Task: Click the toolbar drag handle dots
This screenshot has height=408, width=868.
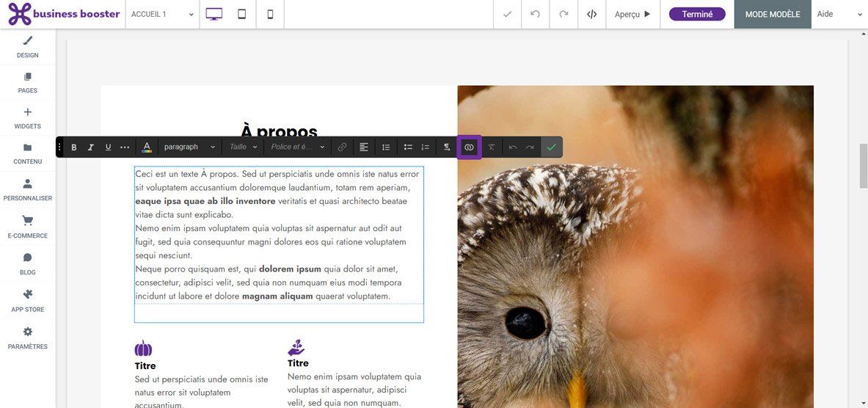Action: click(x=59, y=147)
